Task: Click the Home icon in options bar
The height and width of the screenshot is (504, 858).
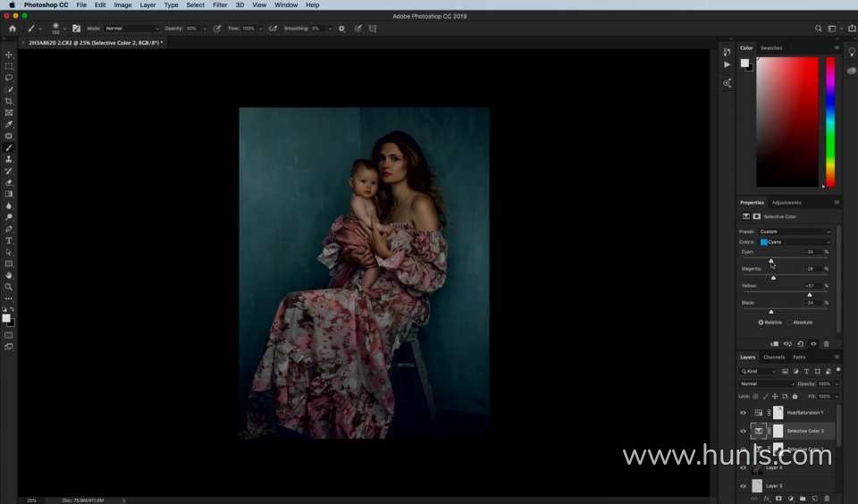Action: (12, 29)
